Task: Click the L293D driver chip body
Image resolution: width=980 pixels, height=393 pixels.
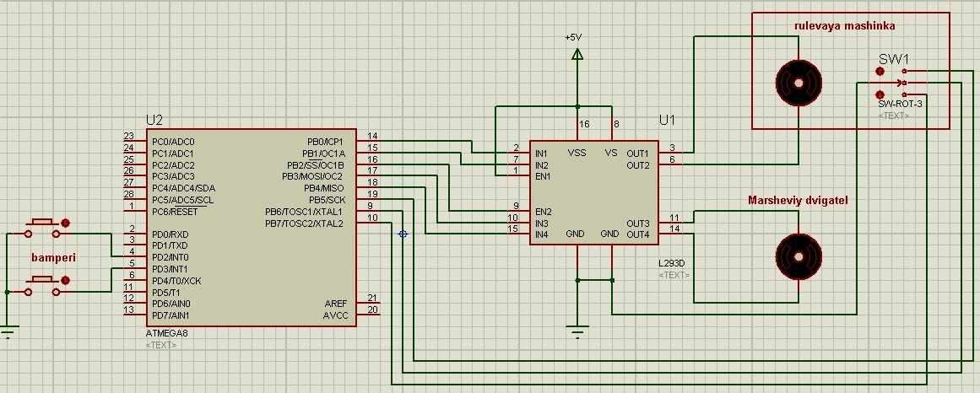Action: [593, 192]
